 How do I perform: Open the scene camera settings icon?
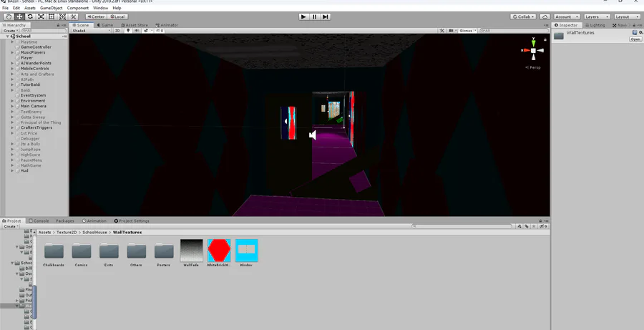[x=452, y=31]
